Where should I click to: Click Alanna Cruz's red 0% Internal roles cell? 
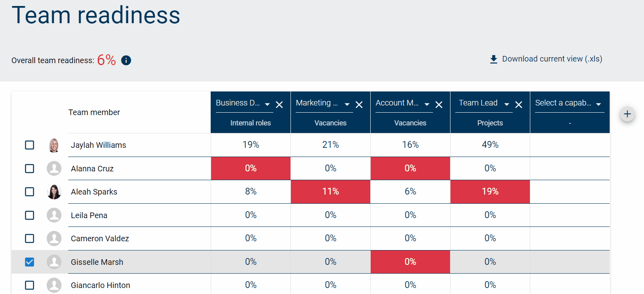tap(251, 168)
